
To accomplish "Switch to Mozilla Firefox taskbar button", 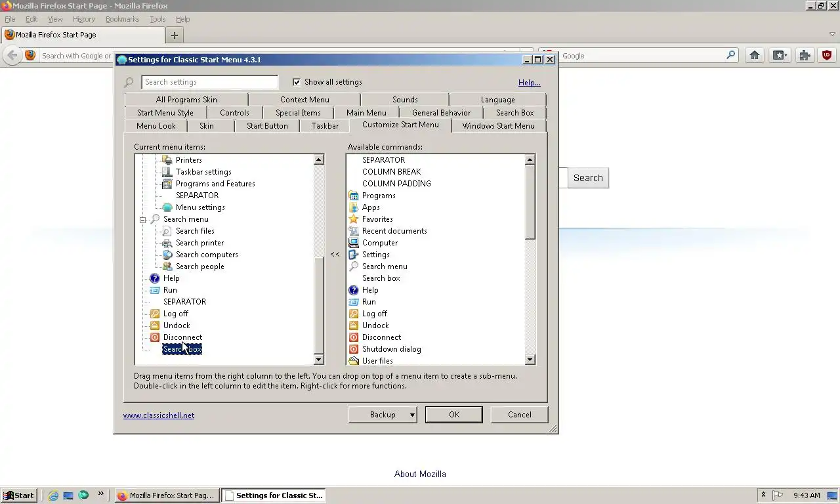I will click(167, 495).
